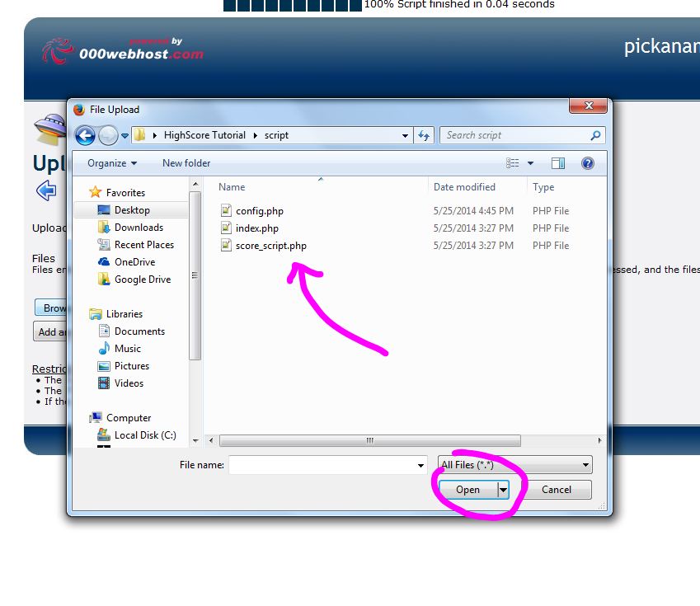This screenshot has width=700, height=606.
Task: Select the score_script.php file
Action: coord(270,246)
